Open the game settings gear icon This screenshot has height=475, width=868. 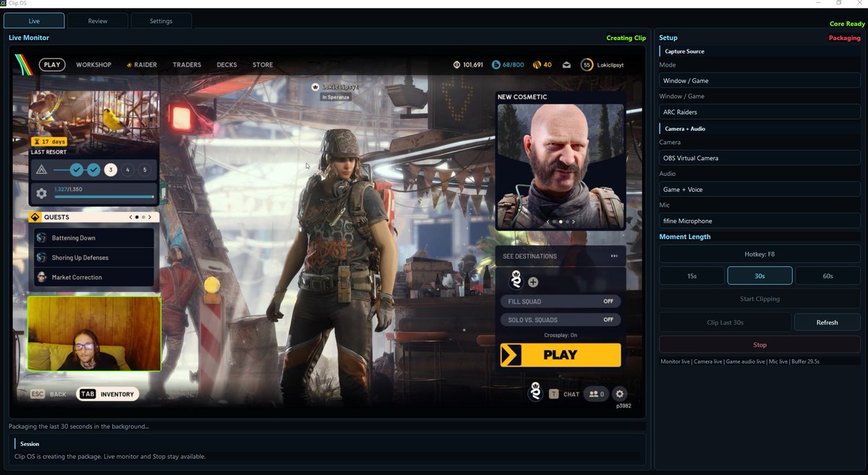pyautogui.click(x=619, y=394)
